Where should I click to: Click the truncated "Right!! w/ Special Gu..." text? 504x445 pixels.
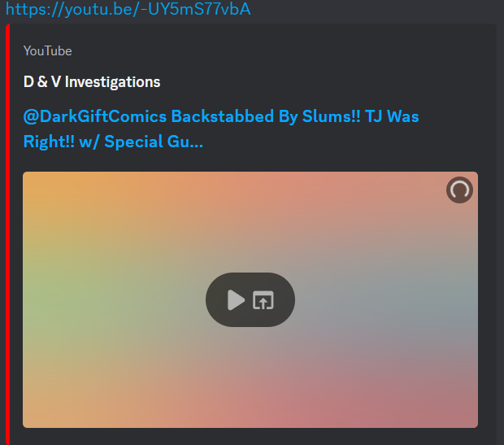pyautogui.click(x=113, y=142)
